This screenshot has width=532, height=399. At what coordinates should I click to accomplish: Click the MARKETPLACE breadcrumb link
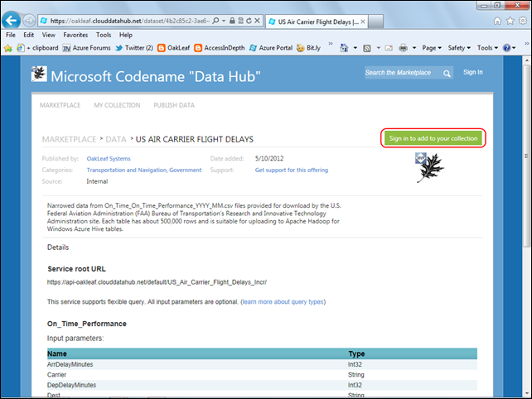point(70,139)
